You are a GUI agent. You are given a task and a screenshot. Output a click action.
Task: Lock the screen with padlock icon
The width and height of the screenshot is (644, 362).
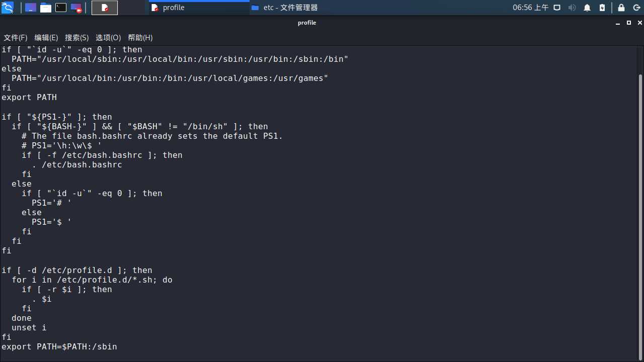point(621,8)
